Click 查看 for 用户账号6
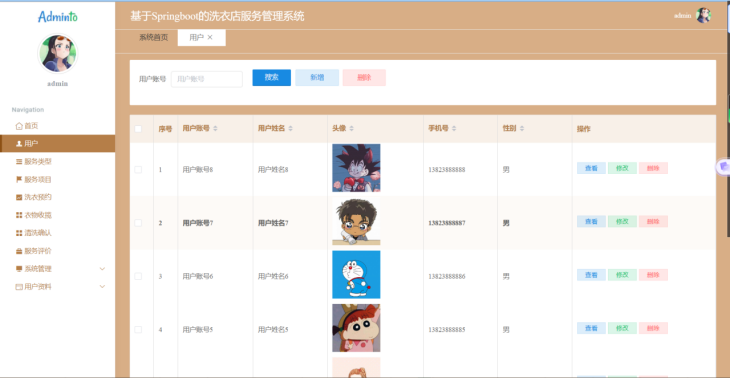 (591, 275)
